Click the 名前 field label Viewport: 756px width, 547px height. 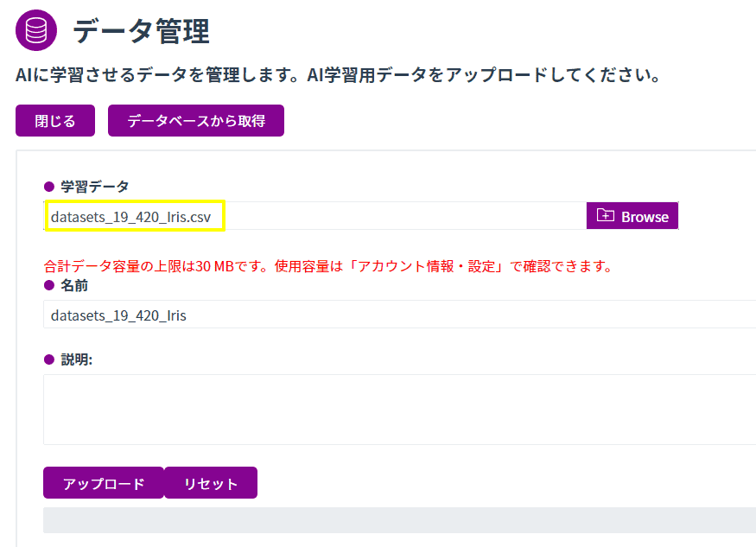tap(74, 285)
